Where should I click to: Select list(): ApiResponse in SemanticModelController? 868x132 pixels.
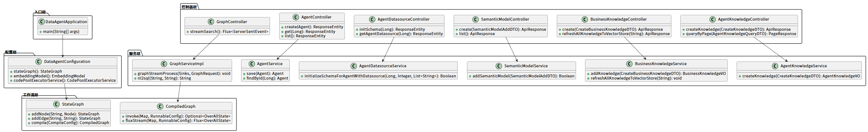[x=477, y=34]
